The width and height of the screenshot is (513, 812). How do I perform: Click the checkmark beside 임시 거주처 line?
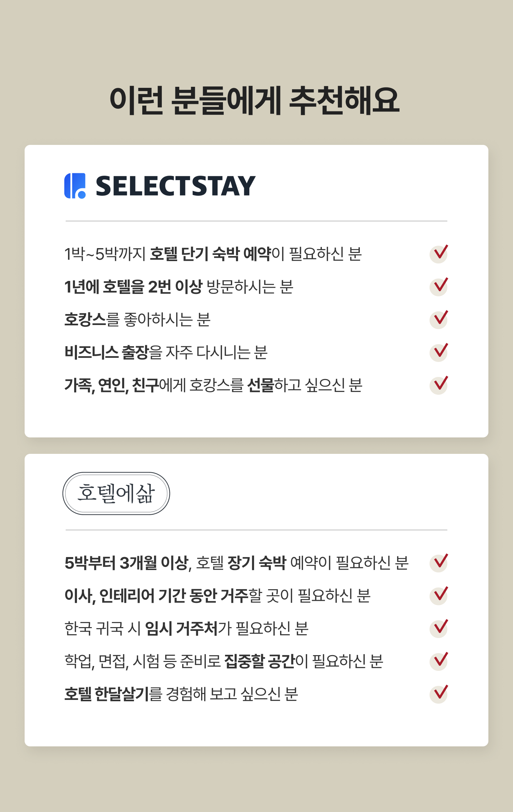click(439, 628)
